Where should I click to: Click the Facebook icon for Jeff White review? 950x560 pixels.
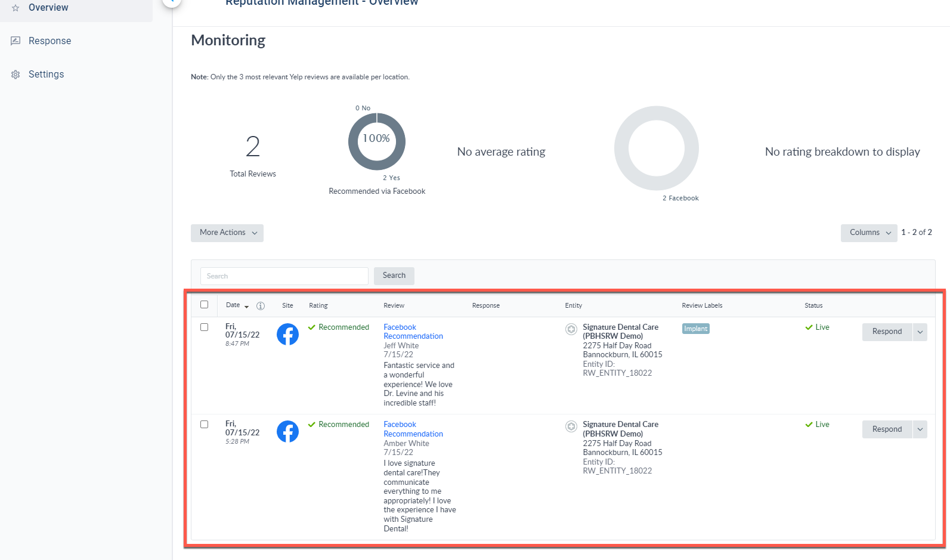[x=287, y=335]
